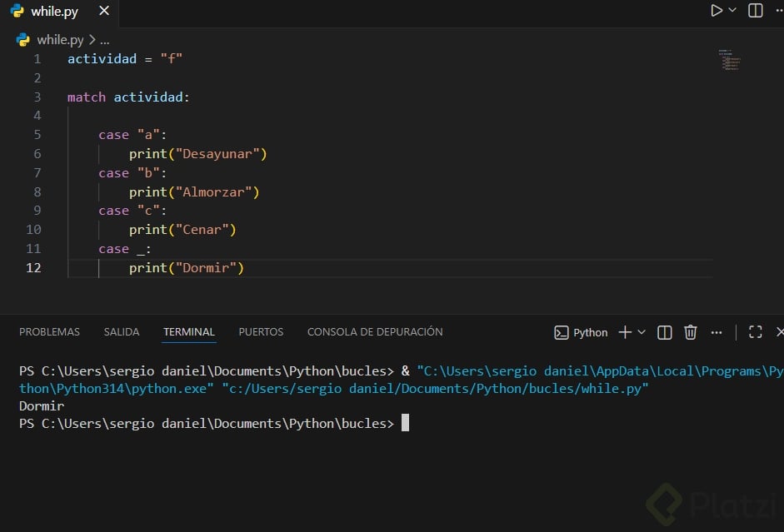Create a new terminal with plus icon
784x532 pixels.
click(x=625, y=332)
